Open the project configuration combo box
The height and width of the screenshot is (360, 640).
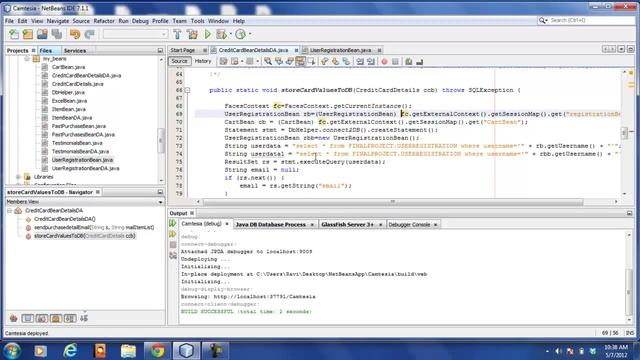point(135,35)
